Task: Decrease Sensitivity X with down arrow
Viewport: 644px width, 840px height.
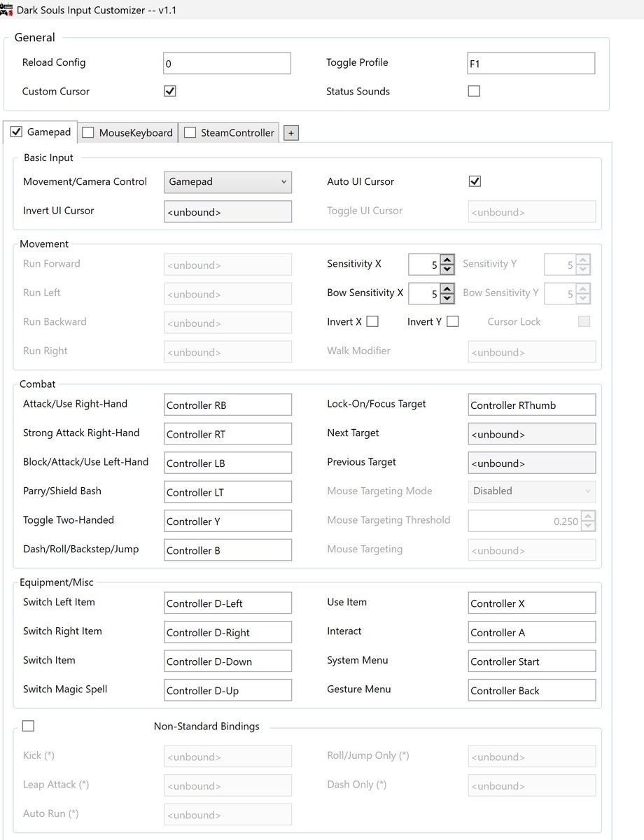Action: coord(447,270)
